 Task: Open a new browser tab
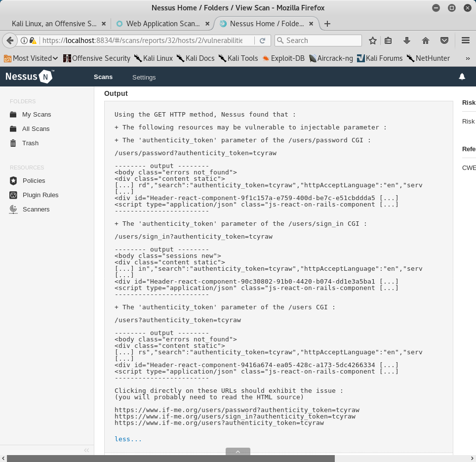[327, 24]
